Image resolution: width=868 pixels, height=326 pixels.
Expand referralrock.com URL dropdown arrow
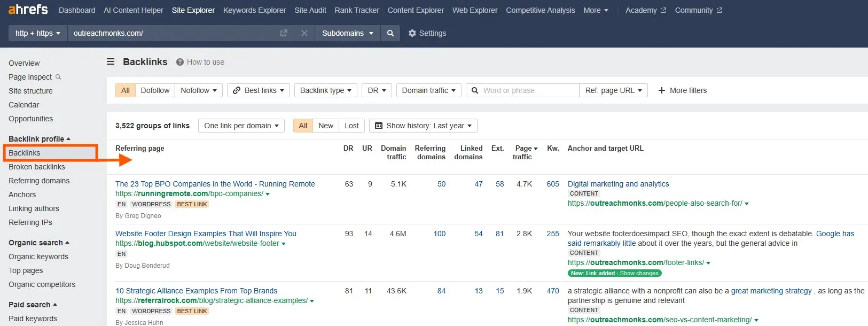(312, 301)
